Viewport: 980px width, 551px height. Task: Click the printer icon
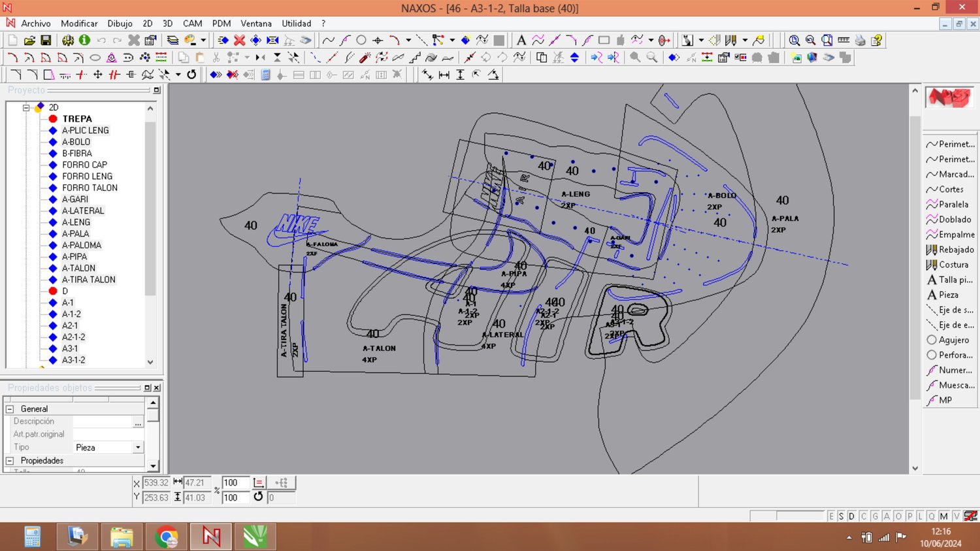point(860,41)
